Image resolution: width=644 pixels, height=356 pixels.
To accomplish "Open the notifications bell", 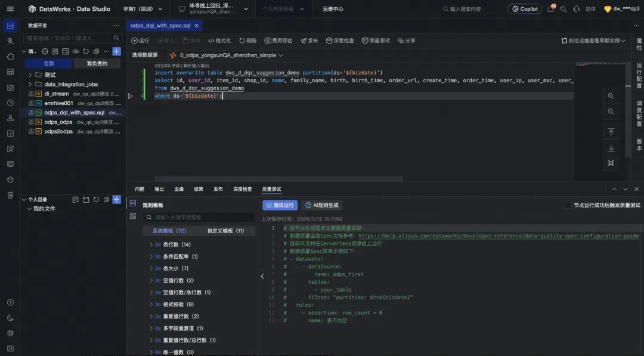I will pyautogui.click(x=550, y=8).
